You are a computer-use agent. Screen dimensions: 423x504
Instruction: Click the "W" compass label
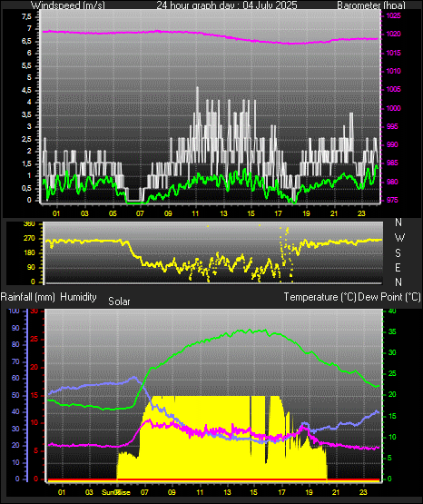coord(399,238)
